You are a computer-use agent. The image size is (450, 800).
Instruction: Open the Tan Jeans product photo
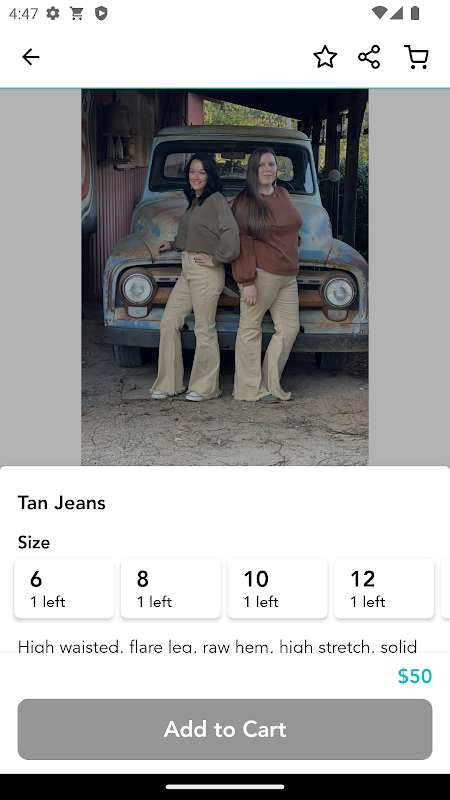(225, 278)
